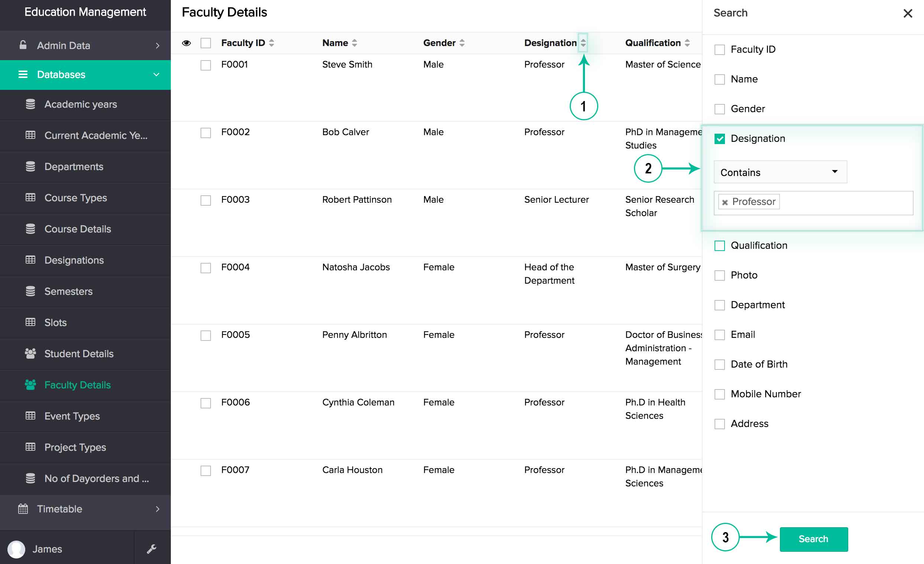Collapse the Databases menu section
This screenshot has width=924, height=564.
coord(156,75)
